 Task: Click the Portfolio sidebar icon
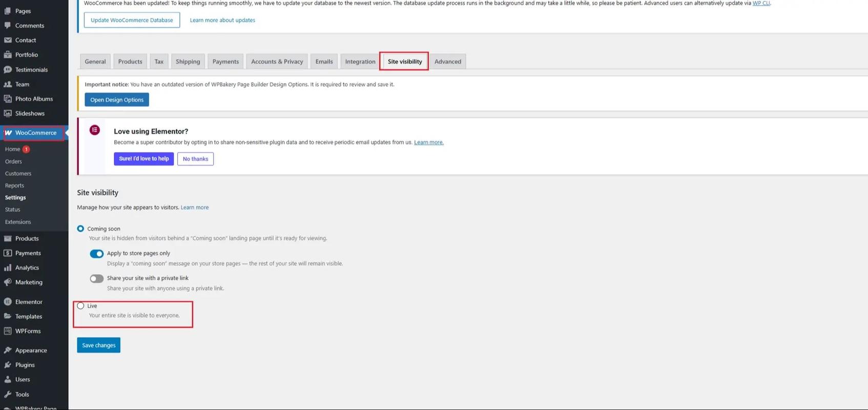(8, 55)
